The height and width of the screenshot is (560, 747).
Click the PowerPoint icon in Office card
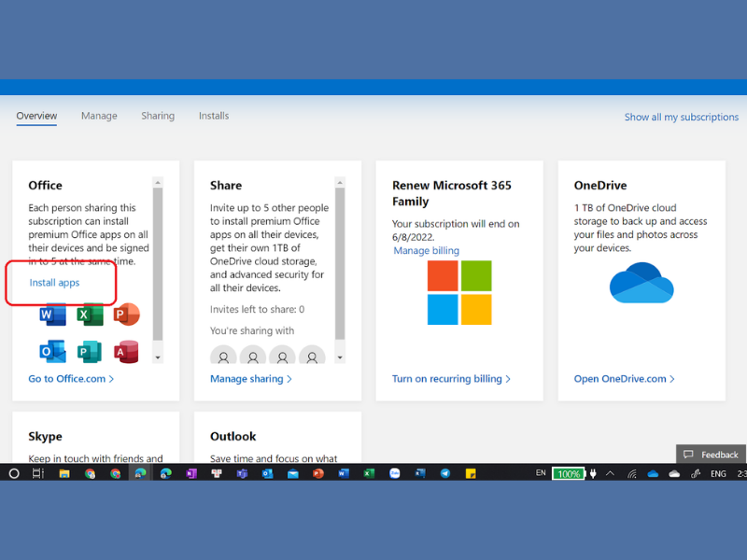[127, 315]
